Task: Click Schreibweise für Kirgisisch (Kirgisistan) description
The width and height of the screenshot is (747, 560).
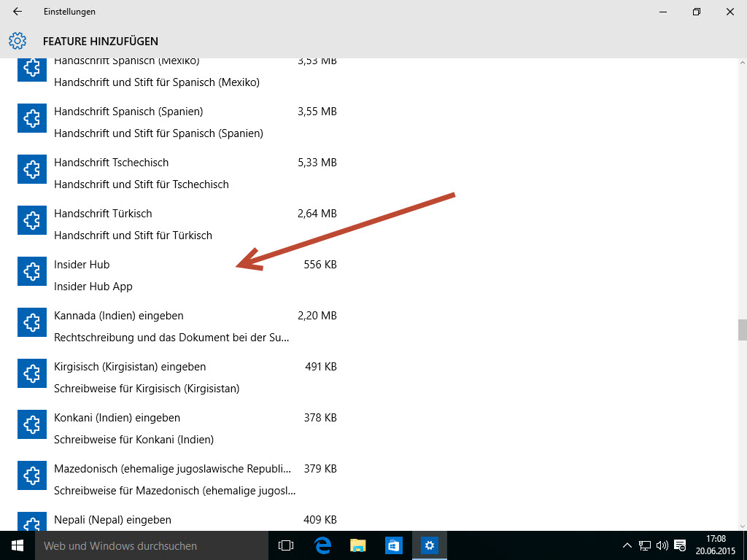Action: pyautogui.click(x=147, y=389)
